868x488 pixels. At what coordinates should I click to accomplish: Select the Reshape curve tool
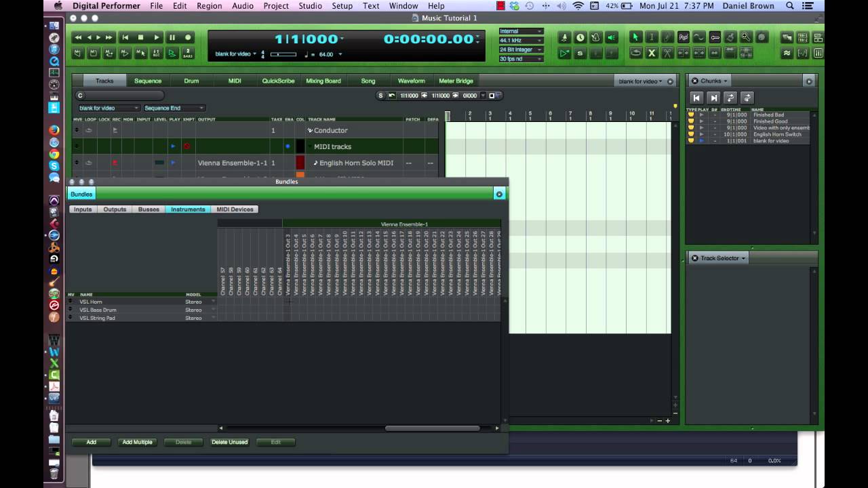tap(698, 37)
